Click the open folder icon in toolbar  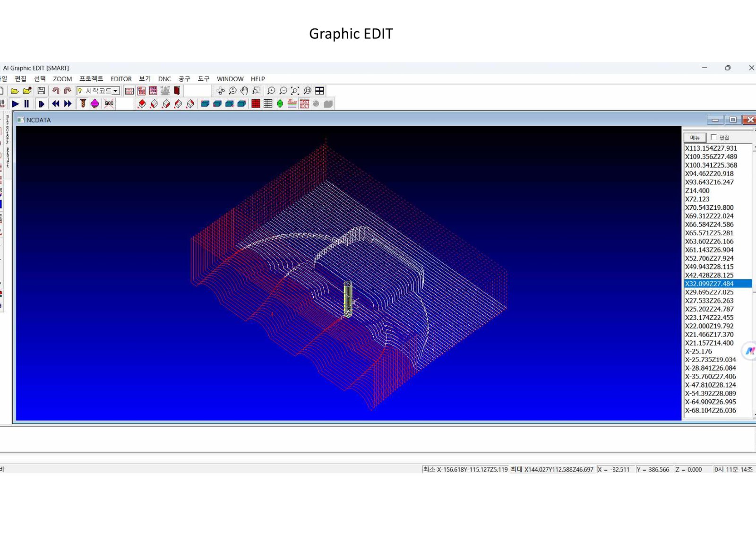click(x=15, y=91)
